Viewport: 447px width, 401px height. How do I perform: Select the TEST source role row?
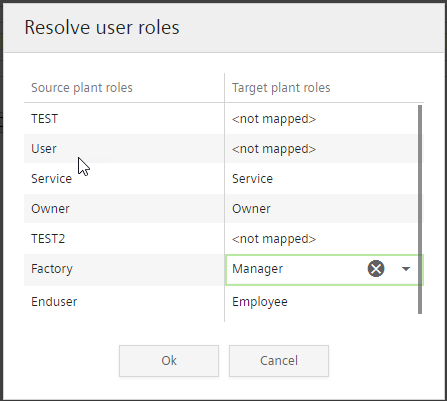click(124, 119)
